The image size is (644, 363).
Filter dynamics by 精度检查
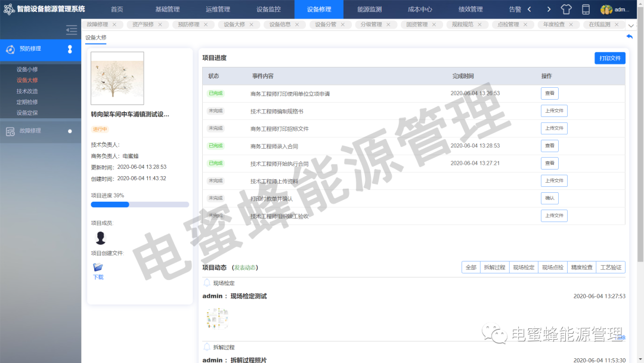point(581,267)
